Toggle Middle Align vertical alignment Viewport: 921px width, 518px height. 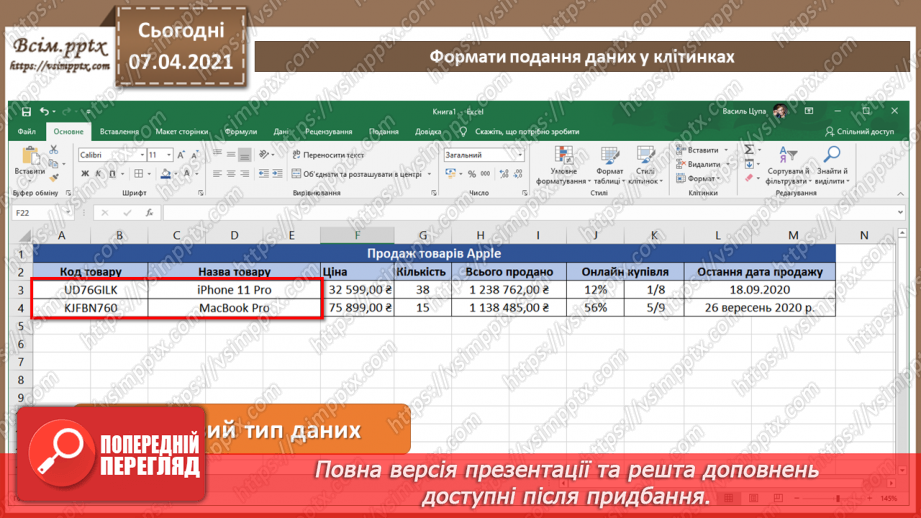[231, 154]
